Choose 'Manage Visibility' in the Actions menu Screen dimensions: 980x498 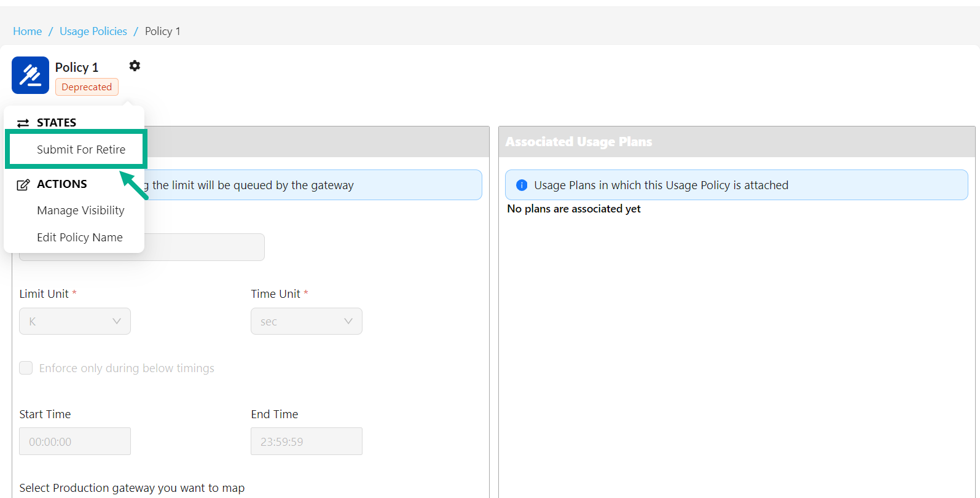pyautogui.click(x=80, y=211)
